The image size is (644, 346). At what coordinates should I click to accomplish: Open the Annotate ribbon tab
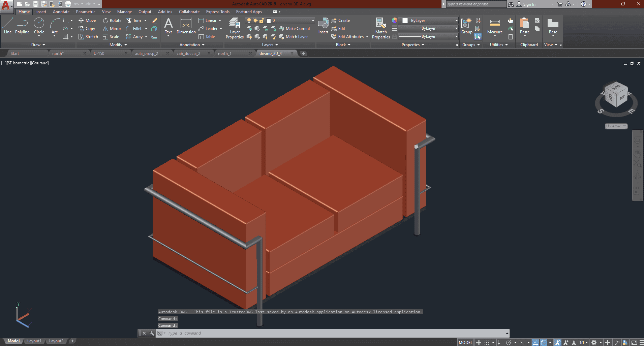tap(61, 12)
